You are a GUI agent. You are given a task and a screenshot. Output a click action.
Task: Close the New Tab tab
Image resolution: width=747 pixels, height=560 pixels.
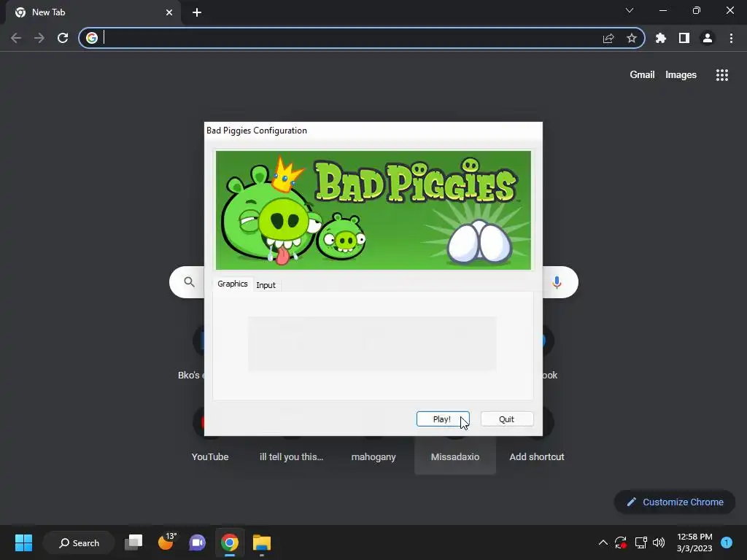coord(169,12)
